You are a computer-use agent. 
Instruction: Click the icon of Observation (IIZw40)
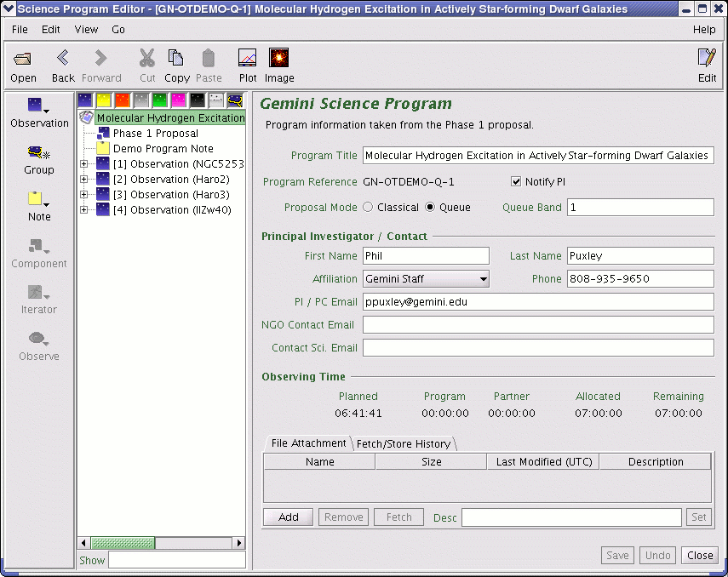(103, 210)
